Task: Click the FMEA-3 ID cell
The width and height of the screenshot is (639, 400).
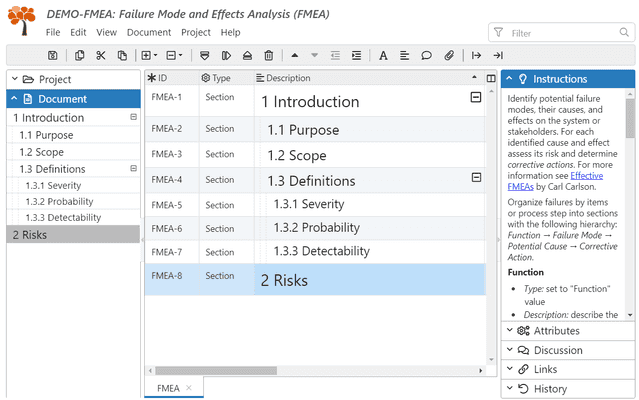Action: 172,154
